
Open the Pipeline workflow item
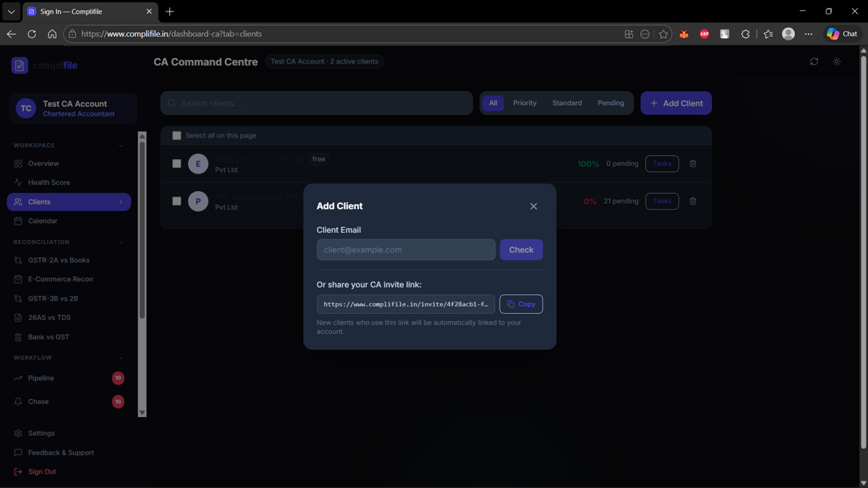tap(69, 377)
